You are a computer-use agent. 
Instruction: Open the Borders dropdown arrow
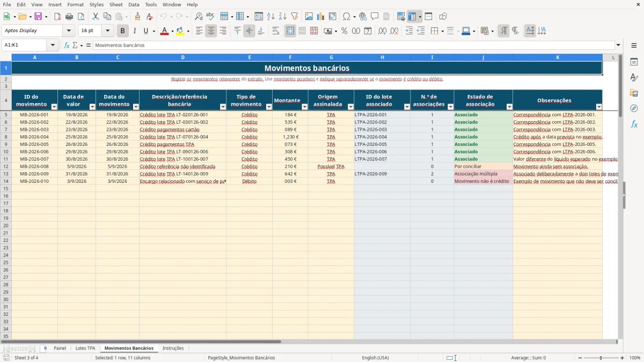(x=444, y=31)
